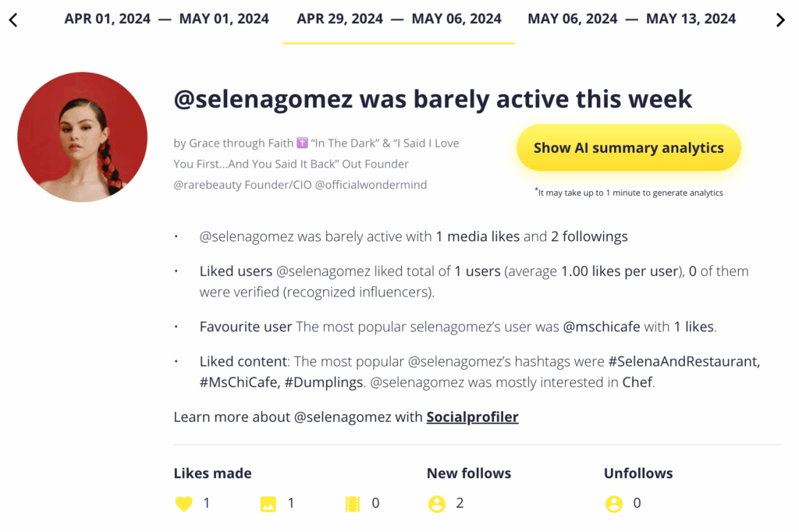
Task: Click the photo likes image icon
Action: [x=268, y=503]
